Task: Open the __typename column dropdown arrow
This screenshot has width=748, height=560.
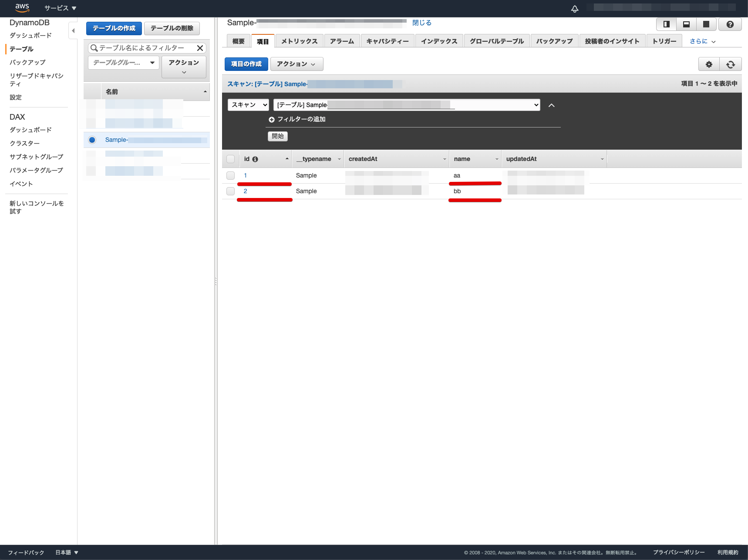Action: tap(339, 159)
